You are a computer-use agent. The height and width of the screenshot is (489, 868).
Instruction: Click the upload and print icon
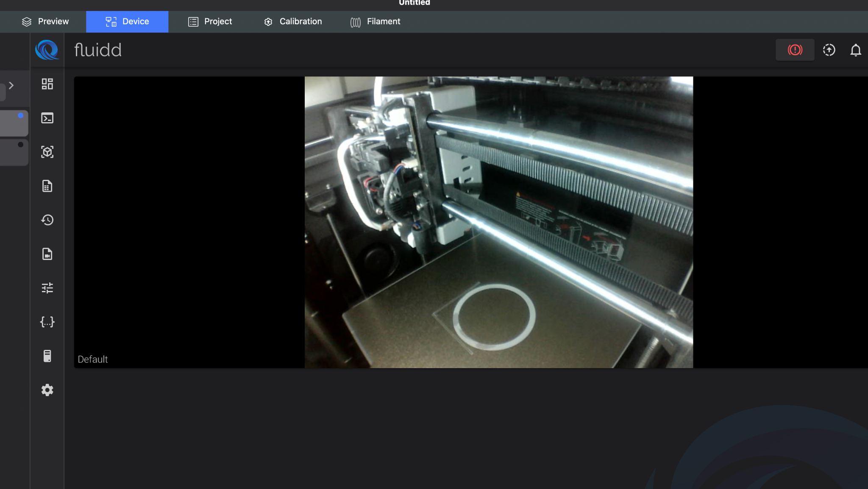coord(829,50)
